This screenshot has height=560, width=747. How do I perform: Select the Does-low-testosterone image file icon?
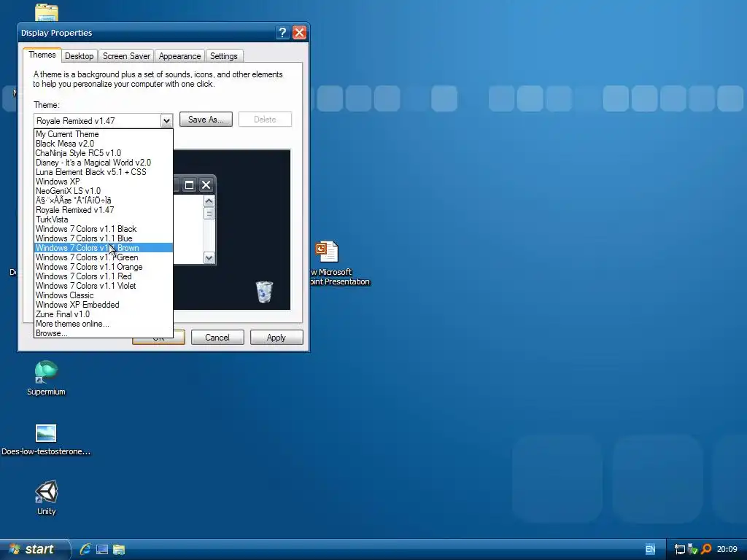[46, 433]
